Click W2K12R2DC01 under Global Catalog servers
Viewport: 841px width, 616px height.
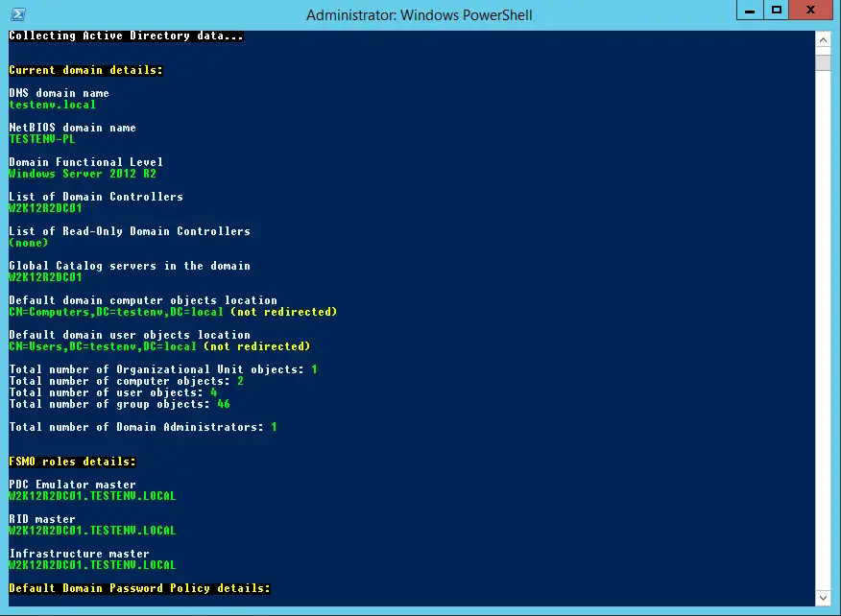coord(45,277)
